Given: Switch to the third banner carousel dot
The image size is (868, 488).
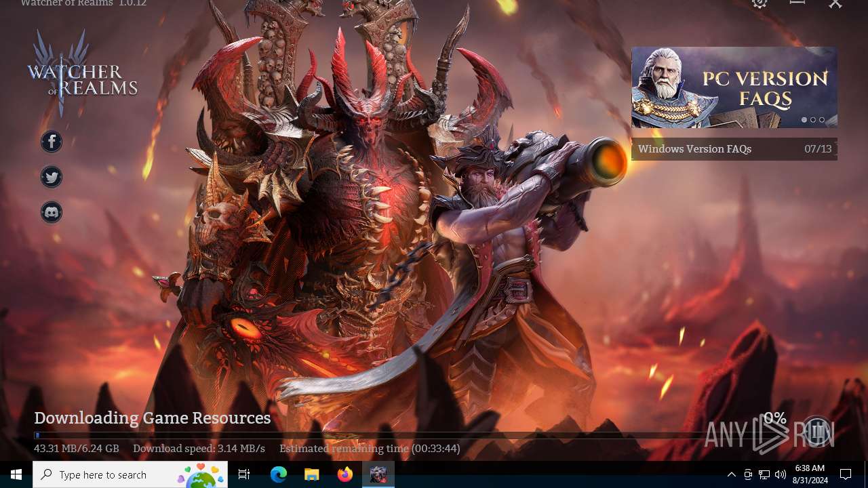Looking at the screenshot, I should coord(822,120).
